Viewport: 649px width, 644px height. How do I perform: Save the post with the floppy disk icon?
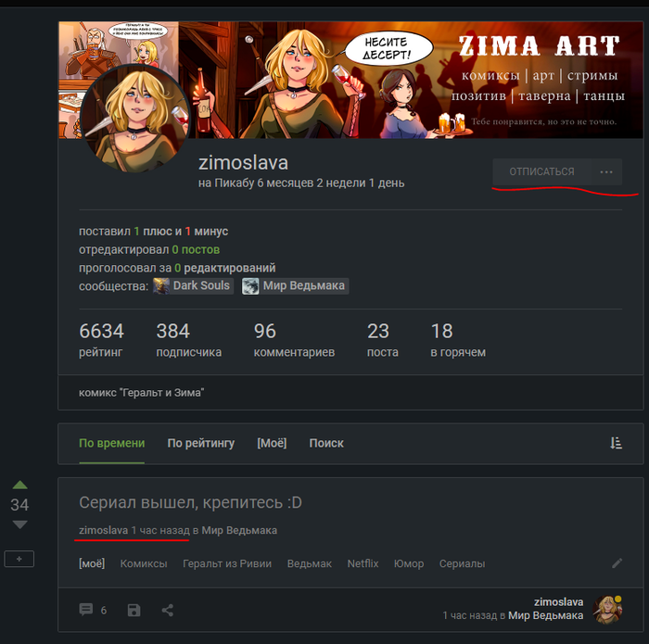pyautogui.click(x=134, y=610)
